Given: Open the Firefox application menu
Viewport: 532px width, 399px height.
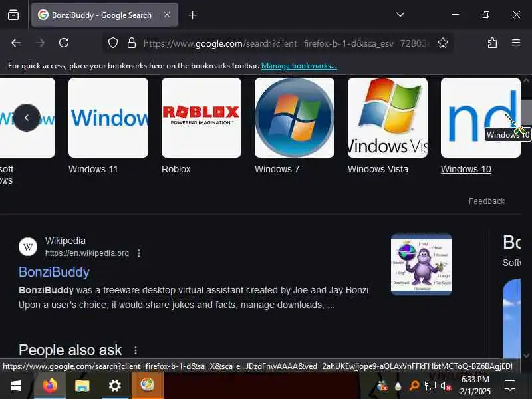Looking at the screenshot, I should [516, 43].
